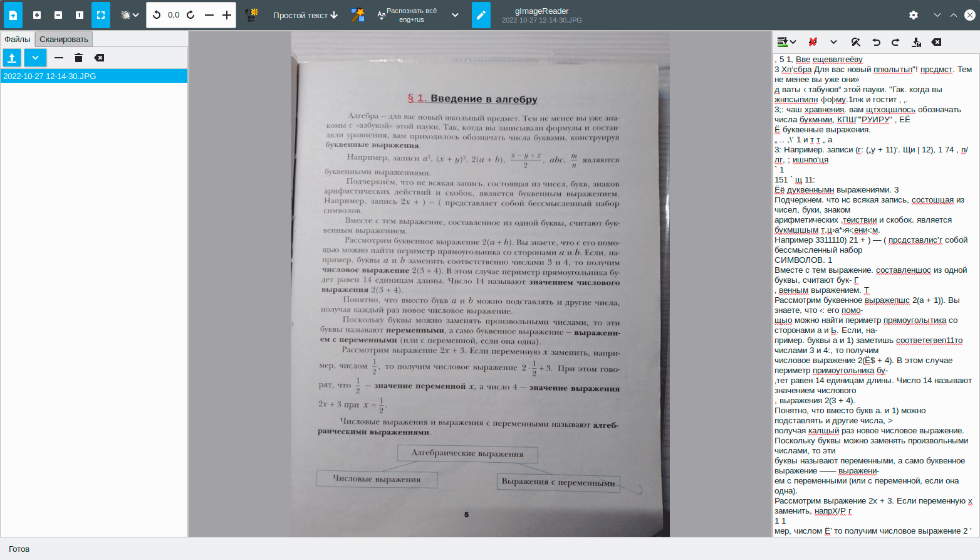The image size is (980, 560).
Task: Click the zoom in icon
Action: point(37,15)
